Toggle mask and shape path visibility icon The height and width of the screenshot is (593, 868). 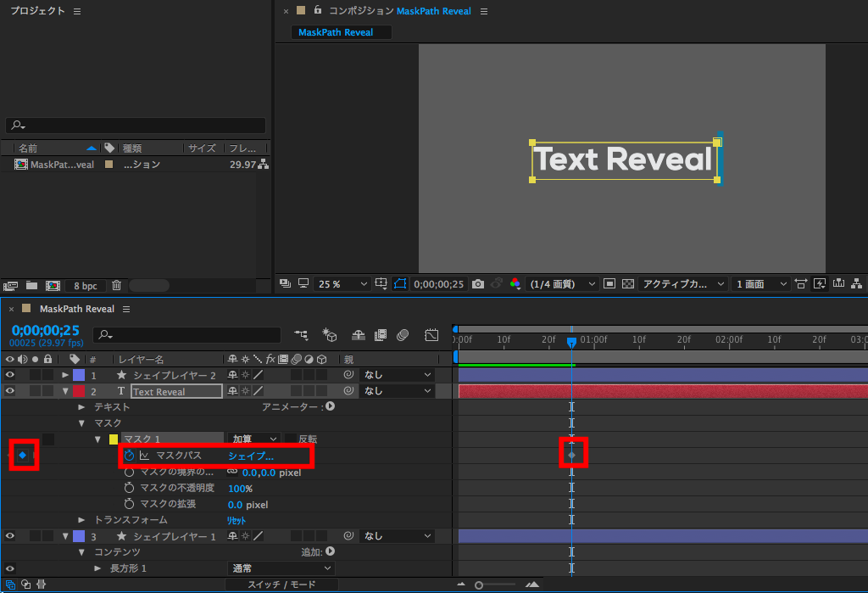tap(400, 284)
